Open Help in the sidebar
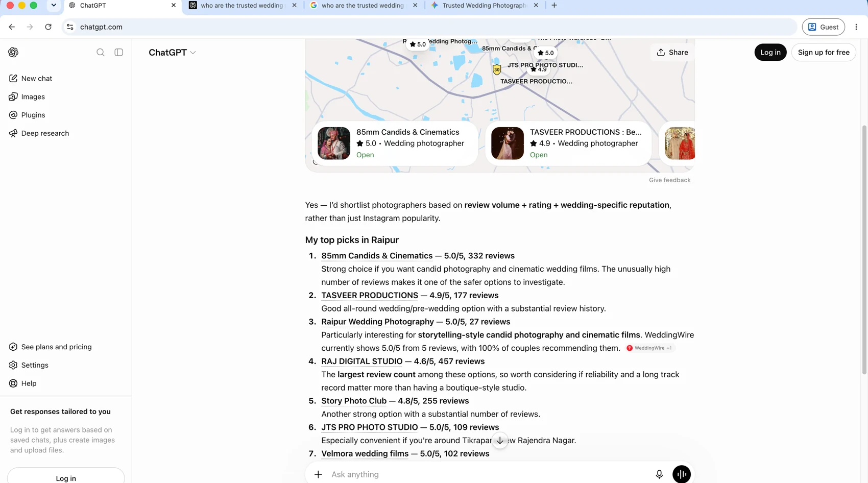Viewport: 868px width, 483px height. click(23, 383)
